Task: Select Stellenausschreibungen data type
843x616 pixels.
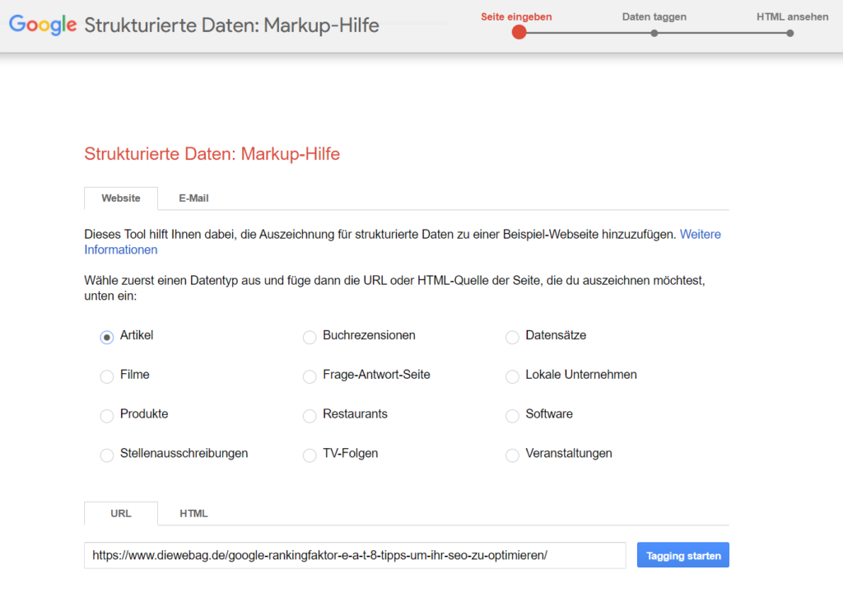Action: pyautogui.click(x=107, y=455)
